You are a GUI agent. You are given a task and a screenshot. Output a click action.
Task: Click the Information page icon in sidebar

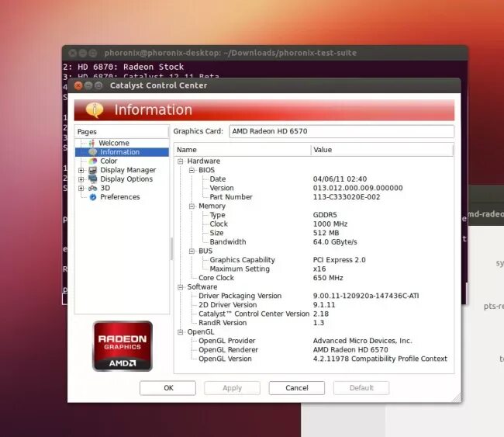click(x=93, y=152)
